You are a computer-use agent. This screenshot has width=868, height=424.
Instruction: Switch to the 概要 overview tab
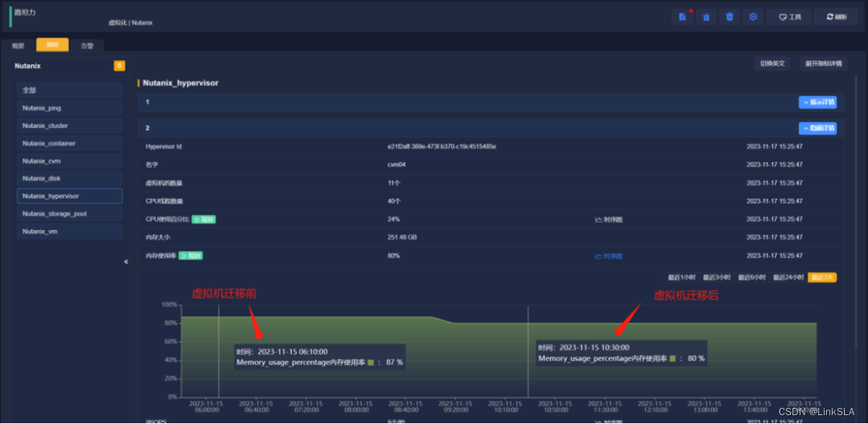pos(18,46)
